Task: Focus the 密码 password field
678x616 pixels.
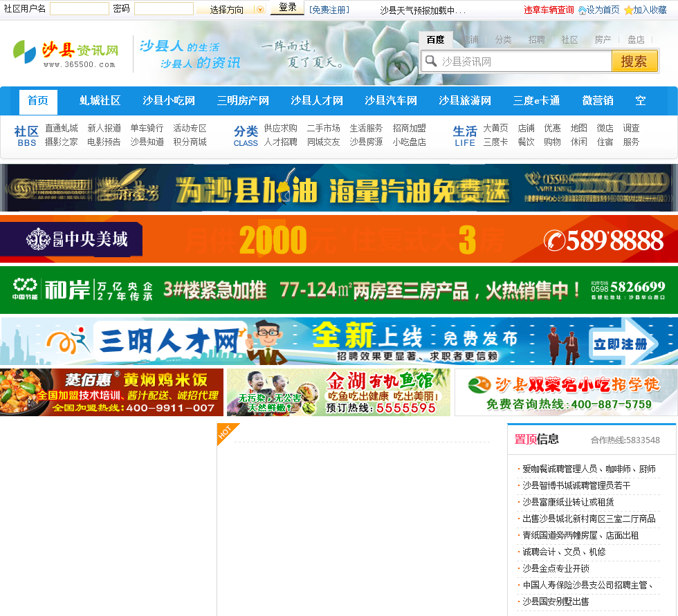Action: point(163,8)
